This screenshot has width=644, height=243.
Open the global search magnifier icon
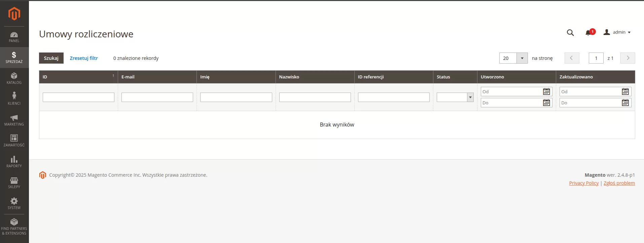570,33
